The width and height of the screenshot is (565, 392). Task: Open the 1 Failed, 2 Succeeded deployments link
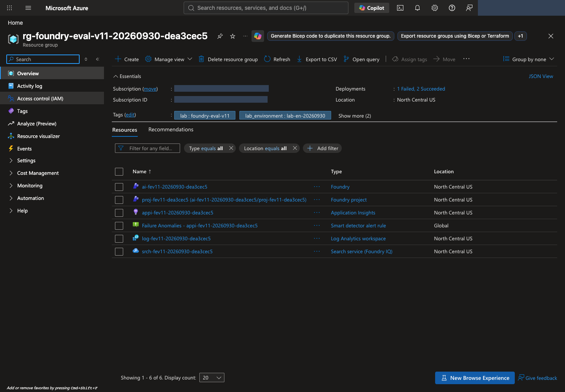[x=421, y=89]
